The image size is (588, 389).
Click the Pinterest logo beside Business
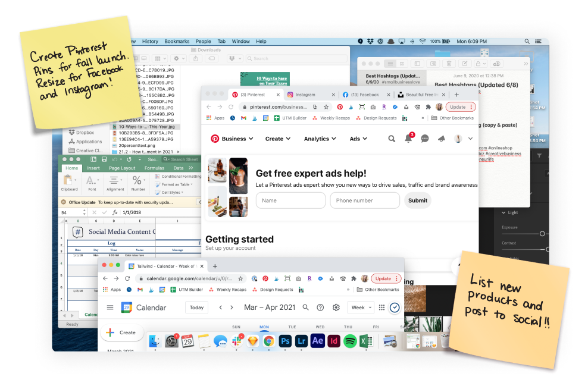click(215, 139)
